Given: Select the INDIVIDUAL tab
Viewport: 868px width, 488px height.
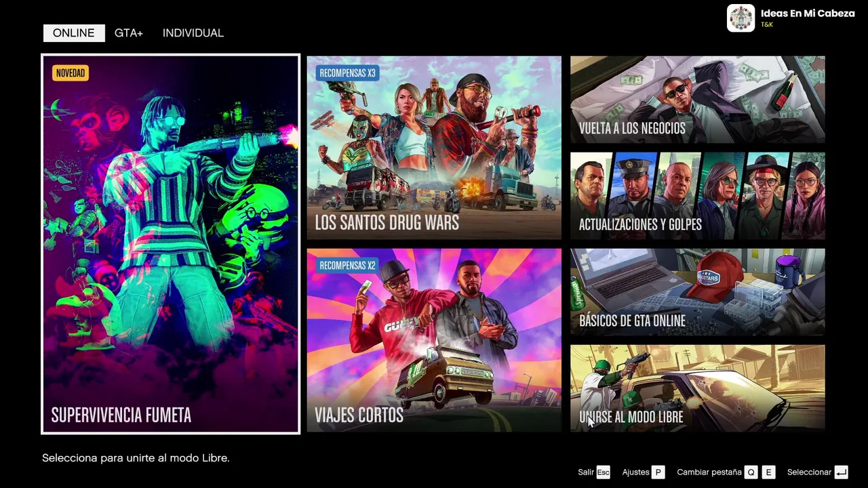Looking at the screenshot, I should [x=193, y=33].
